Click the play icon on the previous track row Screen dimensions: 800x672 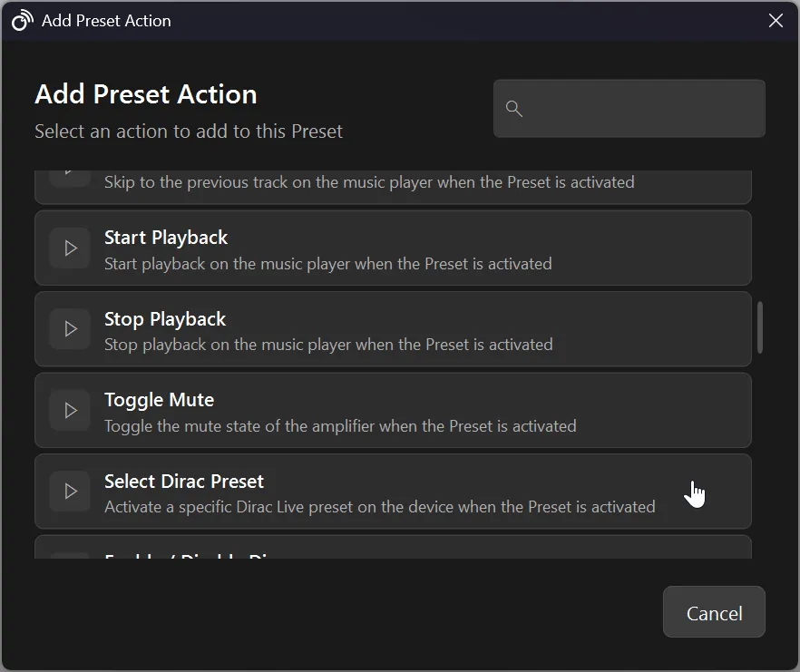(x=69, y=172)
